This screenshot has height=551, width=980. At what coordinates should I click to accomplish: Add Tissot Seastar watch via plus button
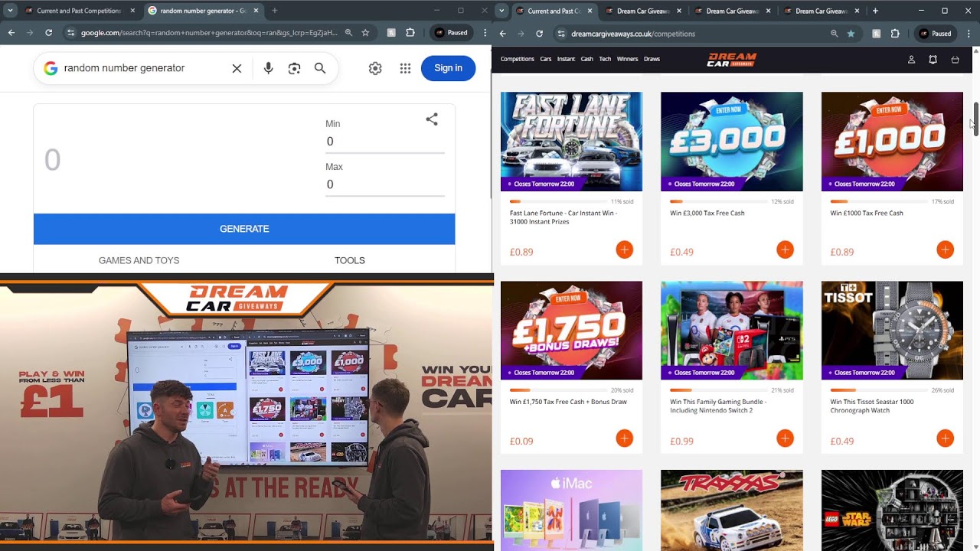pyautogui.click(x=945, y=439)
